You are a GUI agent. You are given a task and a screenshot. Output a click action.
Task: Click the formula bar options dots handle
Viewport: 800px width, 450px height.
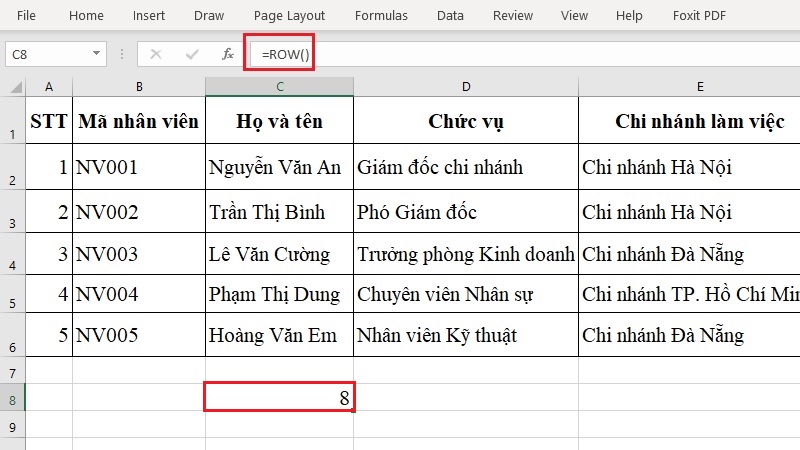point(121,54)
